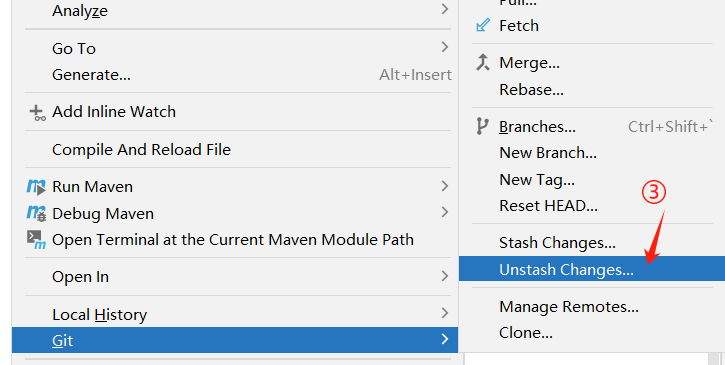Click the Debug Maven bug icon
The width and height of the screenshot is (725, 365).
point(36,213)
